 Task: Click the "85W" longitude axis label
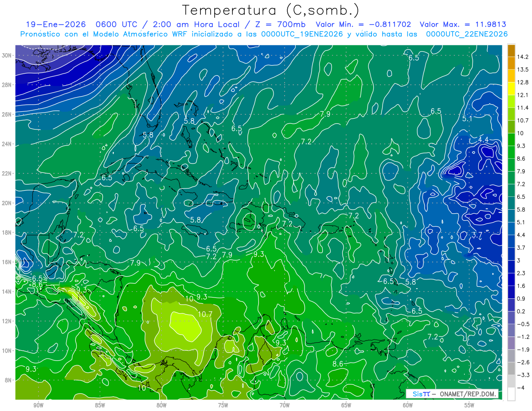point(100,405)
